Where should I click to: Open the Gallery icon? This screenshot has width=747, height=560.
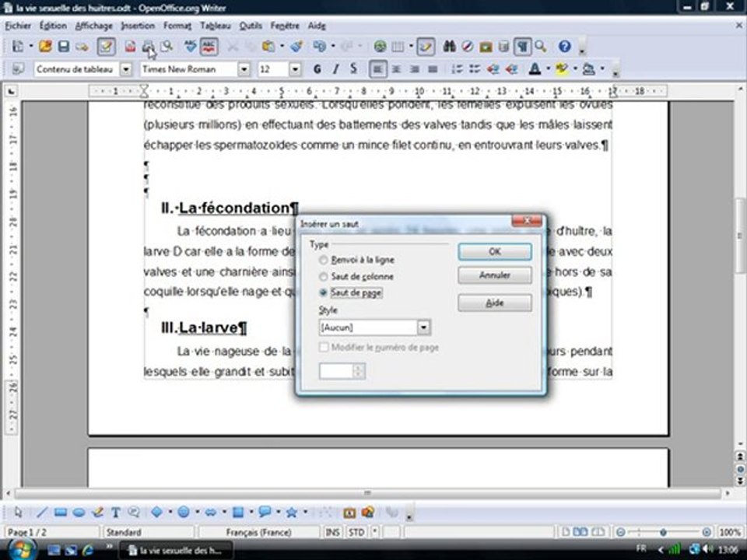(486, 46)
